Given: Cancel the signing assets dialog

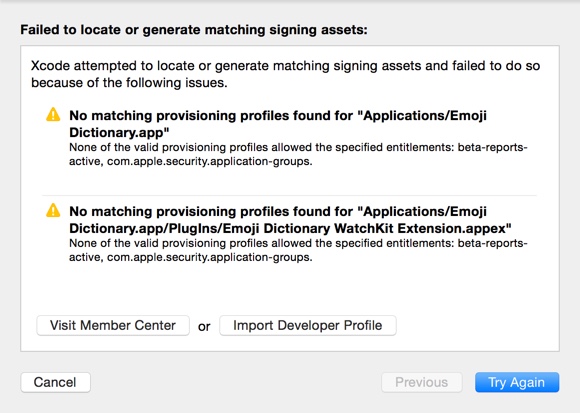Looking at the screenshot, I should [x=55, y=382].
